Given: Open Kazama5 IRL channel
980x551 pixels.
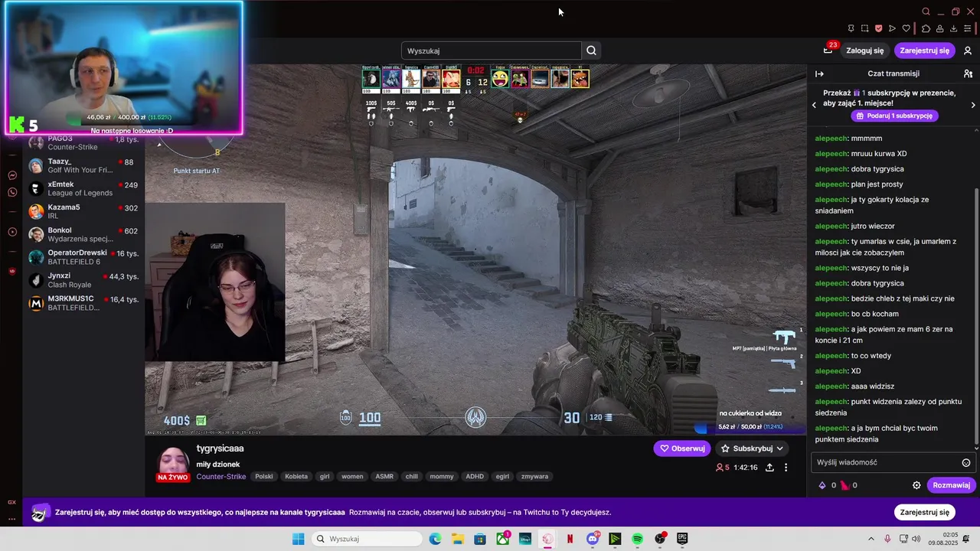Looking at the screenshot, I should pyautogui.click(x=83, y=211).
